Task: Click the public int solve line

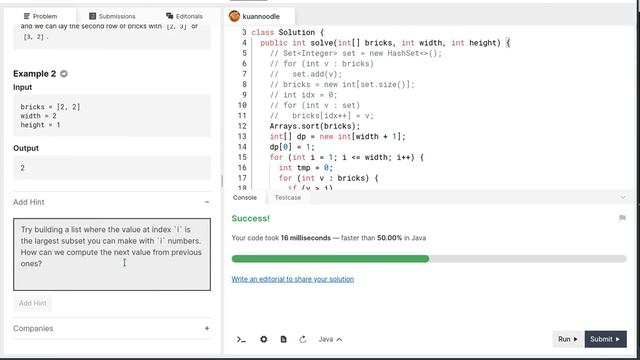Action: click(x=385, y=43)
